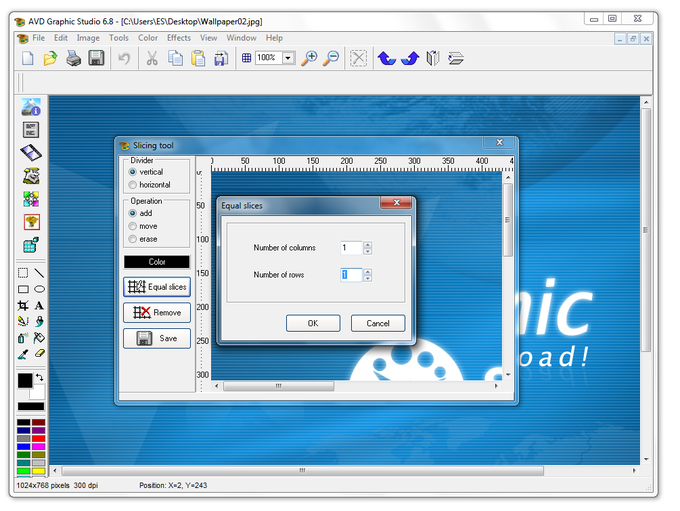The width and height of the screenshot is (680, 511).
Task: Click the crossed selection box toolbar icon
Action: 358,58
